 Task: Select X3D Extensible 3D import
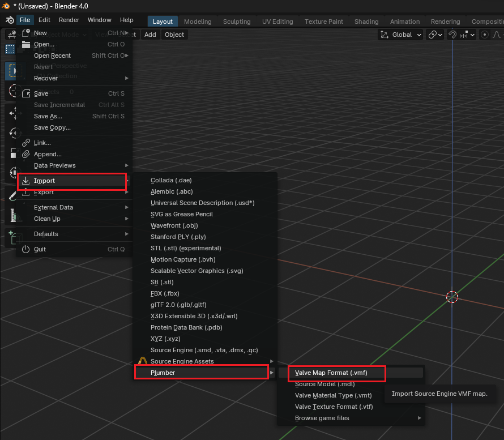(205, 316)
